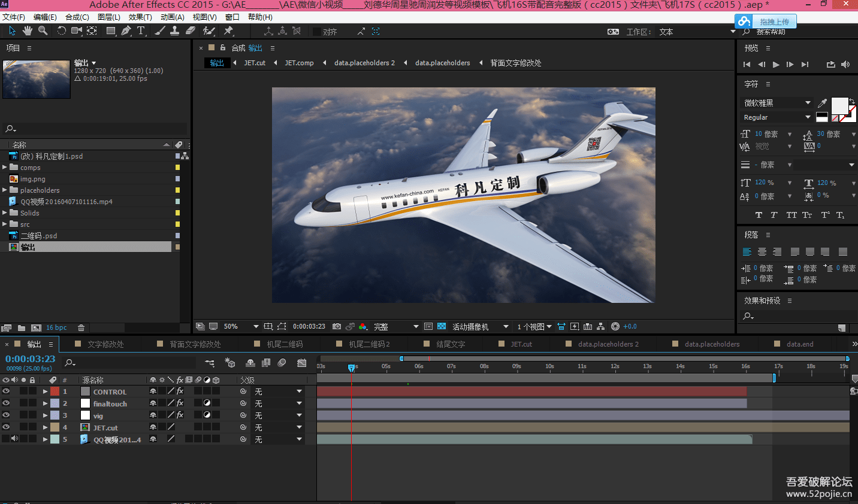This screenshot has height=504, width=858.
Task: Toggle transparency grid in viewer
Action: pos(442,326)
